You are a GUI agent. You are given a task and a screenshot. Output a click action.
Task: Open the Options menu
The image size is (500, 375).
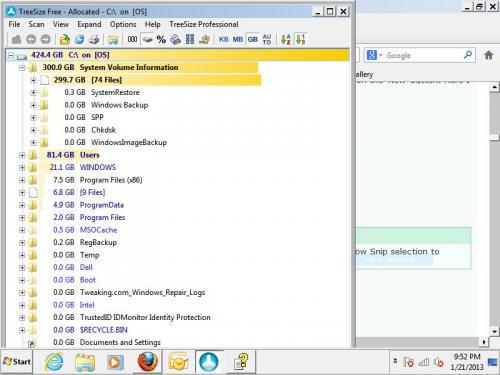(x=123, y=24)
